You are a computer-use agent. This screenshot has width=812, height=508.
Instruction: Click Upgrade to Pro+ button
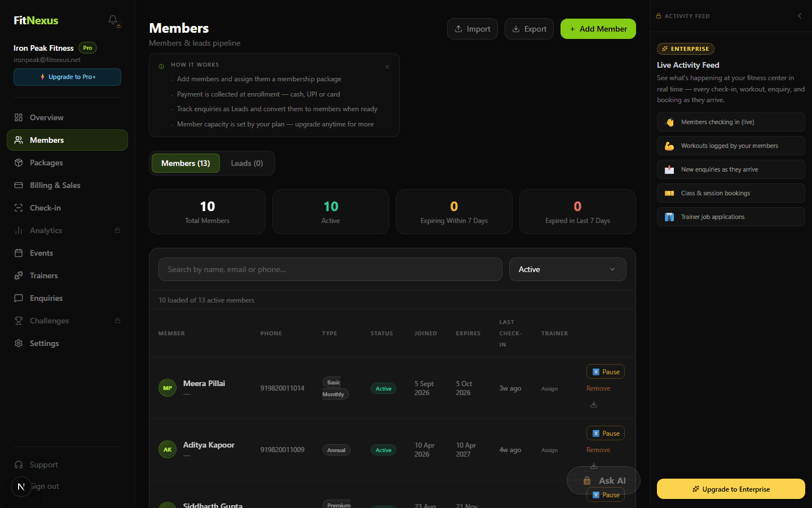coord(67,77)
